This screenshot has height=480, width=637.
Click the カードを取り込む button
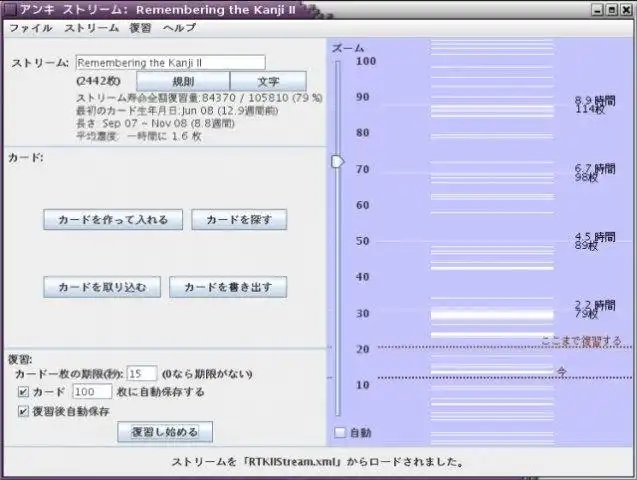click(102, 287)
